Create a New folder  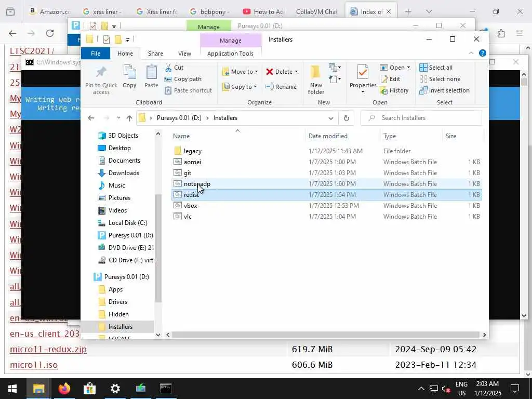point(316,79)
